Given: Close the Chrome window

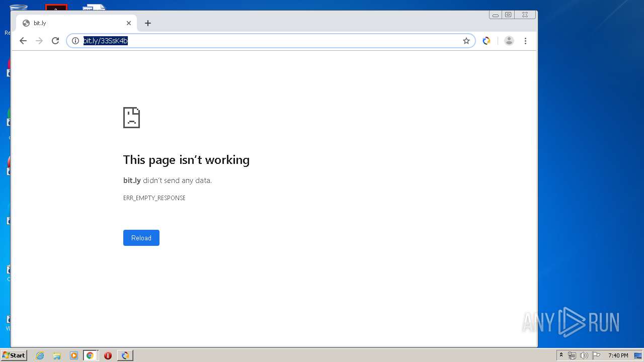Looking at the screenshot, I should point(525,15).
